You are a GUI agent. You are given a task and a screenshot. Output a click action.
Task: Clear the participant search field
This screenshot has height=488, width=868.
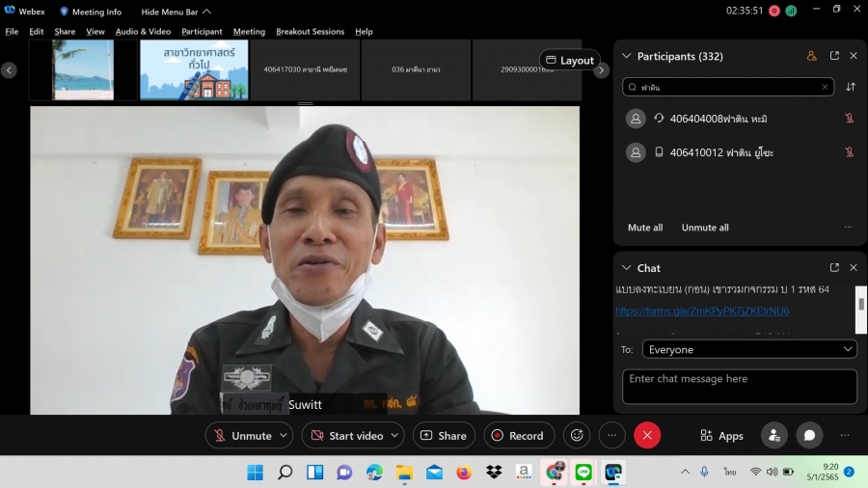[825, 87]
